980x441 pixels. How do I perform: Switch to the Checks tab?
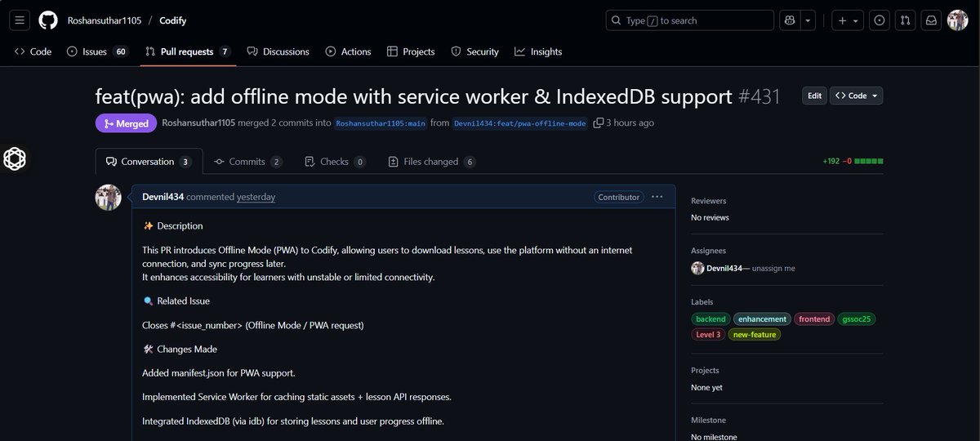coord(335,162)
